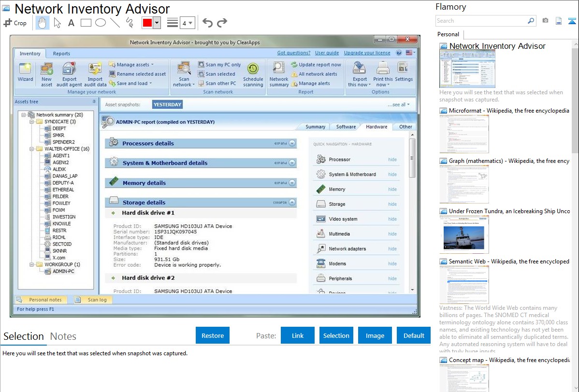Pick the ellipse drawing tool
The image size is (579, 392).
click(x=101, y=23)
